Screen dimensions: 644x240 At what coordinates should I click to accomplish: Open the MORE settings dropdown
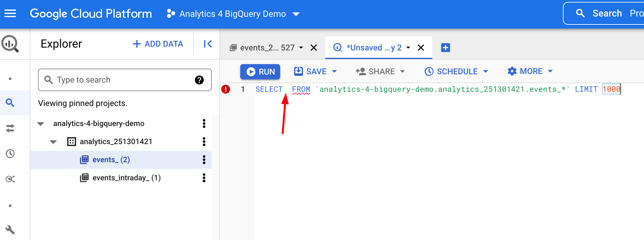point(530,71)
